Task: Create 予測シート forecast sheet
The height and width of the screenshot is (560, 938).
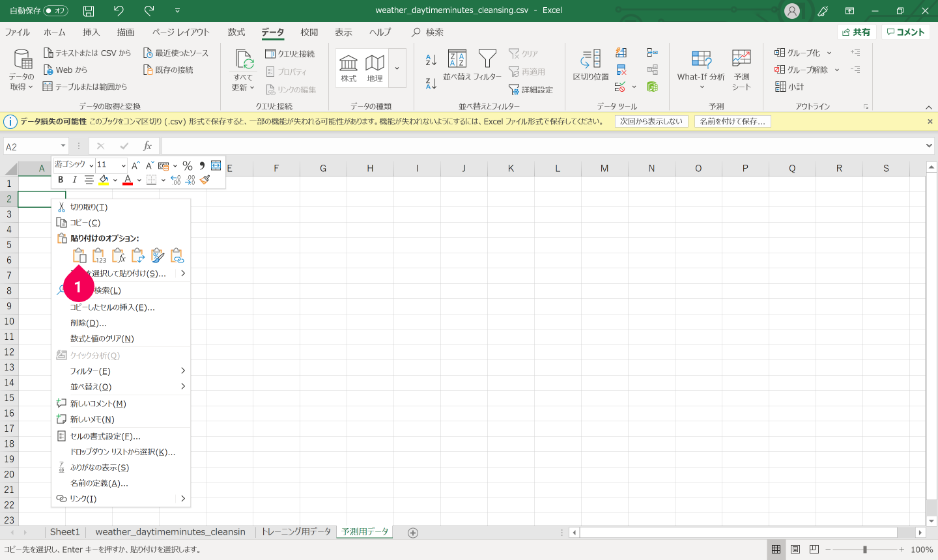Action: coord(741,69)
